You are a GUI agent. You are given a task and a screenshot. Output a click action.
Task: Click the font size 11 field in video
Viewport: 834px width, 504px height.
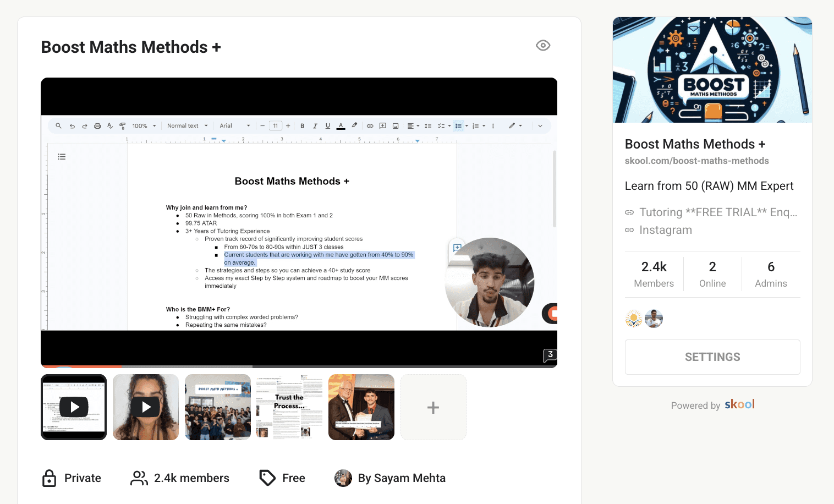tap(276, 126)
